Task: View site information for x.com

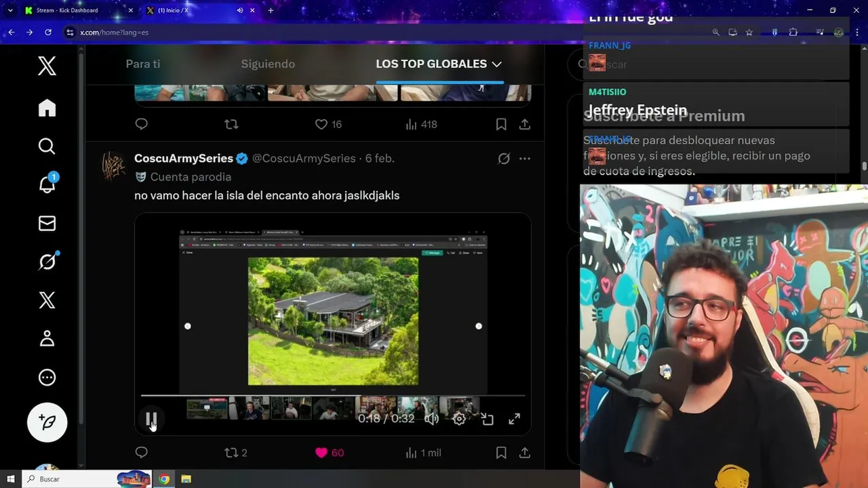Action: pos(69,32)
